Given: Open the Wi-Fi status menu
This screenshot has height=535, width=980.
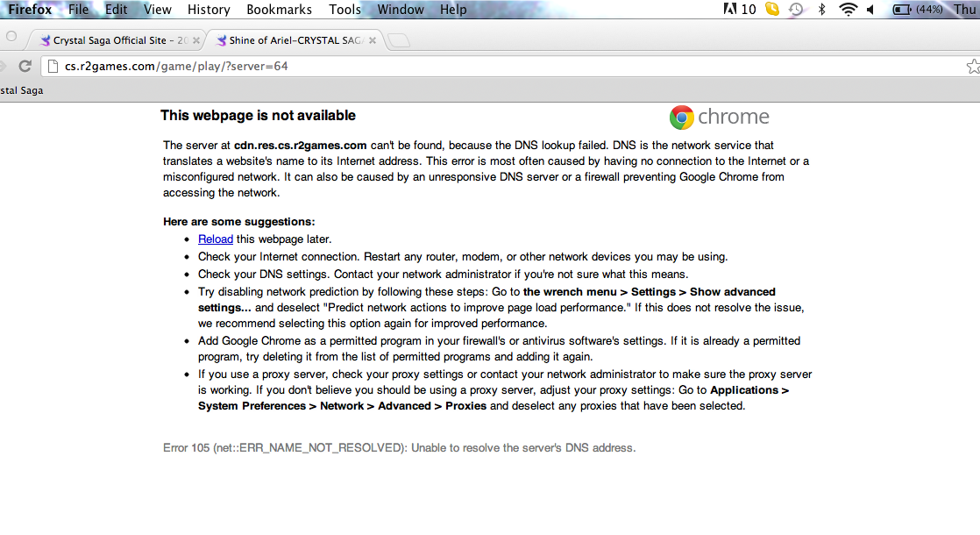Looking at the screenshot, I should click(848, 10).
